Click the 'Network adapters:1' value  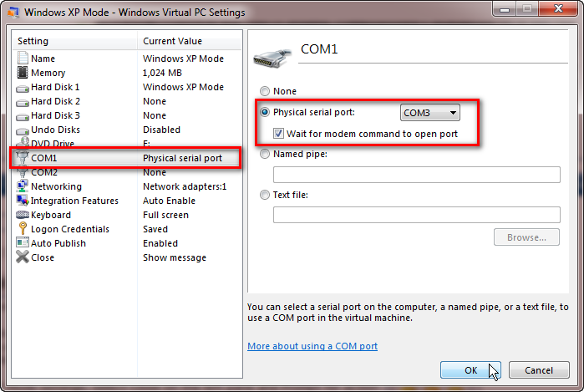pos(185,186)
